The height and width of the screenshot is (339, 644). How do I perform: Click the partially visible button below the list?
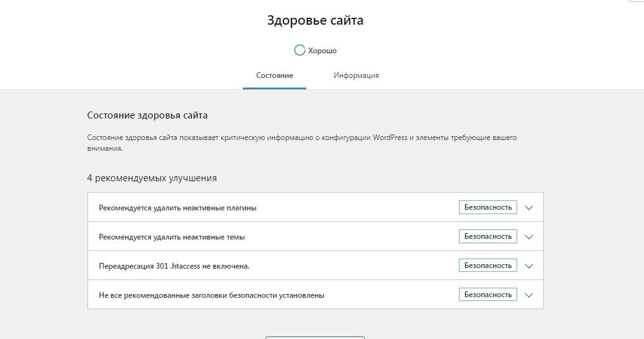point(315,337)
